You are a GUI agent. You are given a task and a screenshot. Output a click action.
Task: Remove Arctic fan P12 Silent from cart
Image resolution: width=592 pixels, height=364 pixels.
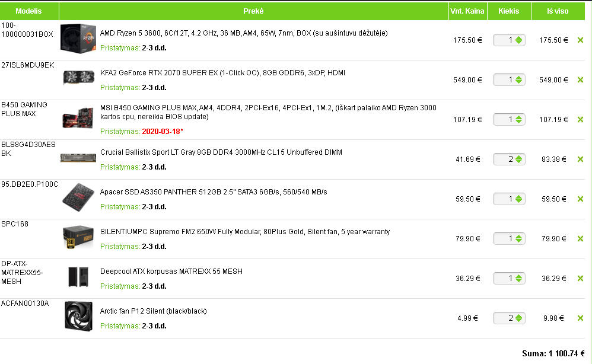(580, 318)
